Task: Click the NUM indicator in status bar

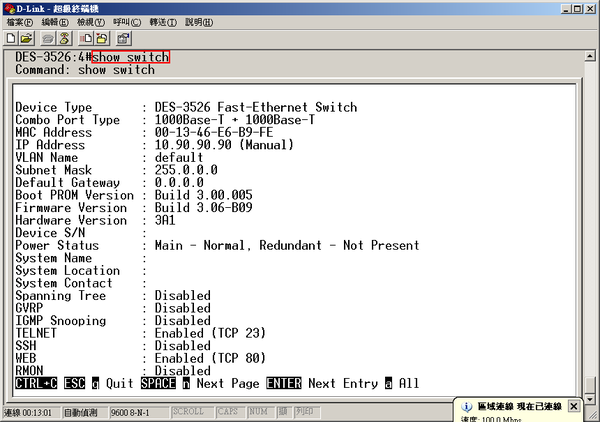Action: click(258, 412)
